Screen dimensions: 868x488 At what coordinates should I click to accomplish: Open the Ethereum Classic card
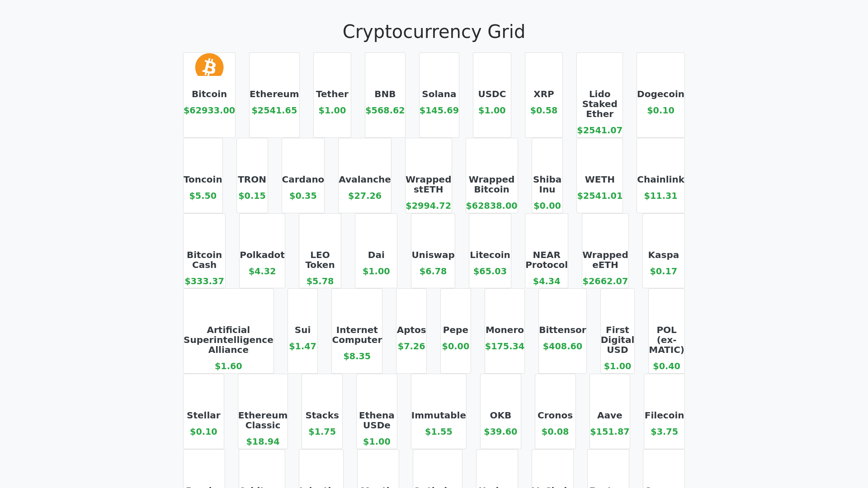[263, 411]
